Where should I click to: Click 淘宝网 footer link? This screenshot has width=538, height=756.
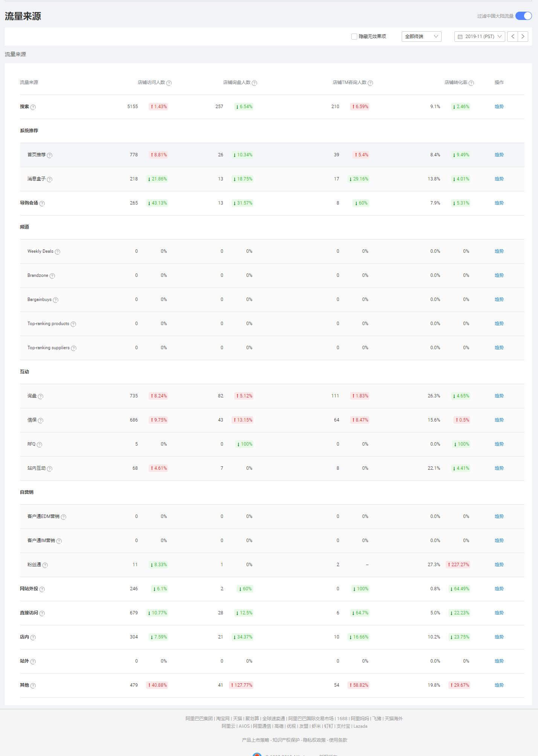tap(223, 718)
